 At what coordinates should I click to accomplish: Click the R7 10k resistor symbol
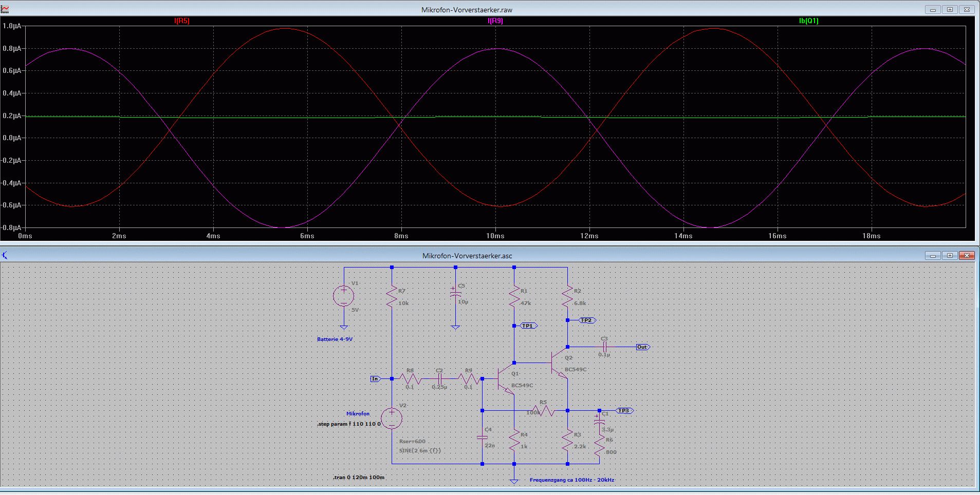pos(392,297)
